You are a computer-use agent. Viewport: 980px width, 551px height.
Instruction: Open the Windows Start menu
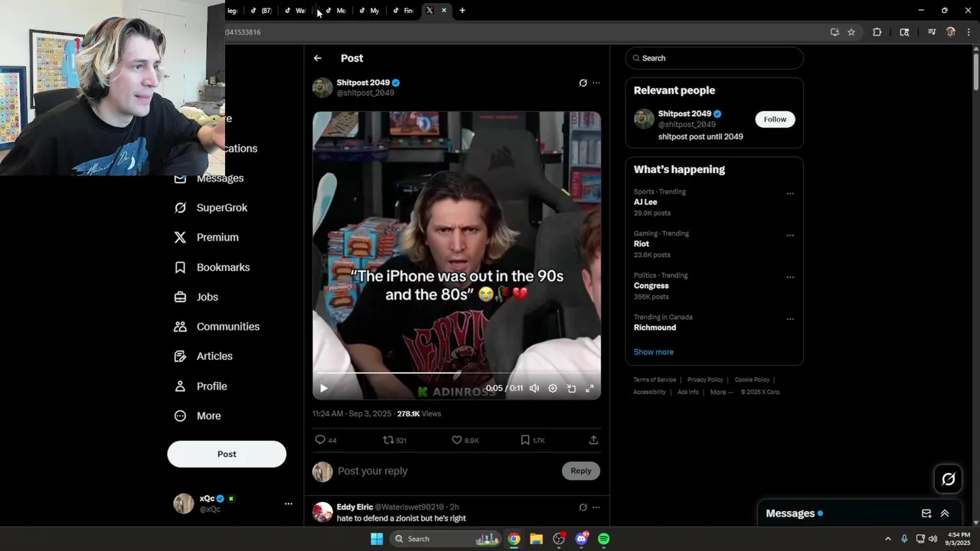pyautogui.click(x=377, y=539)
